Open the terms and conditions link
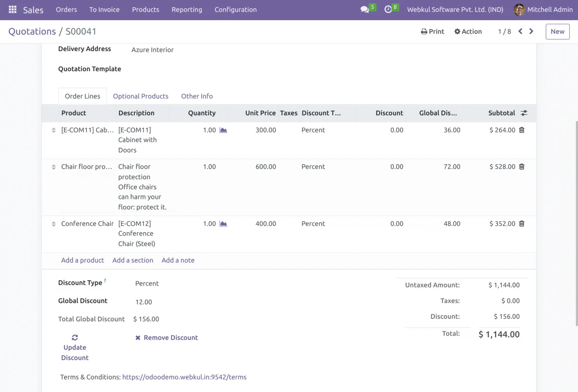The height and width of the screenshot is (392, 578). (x=184, y=377)
